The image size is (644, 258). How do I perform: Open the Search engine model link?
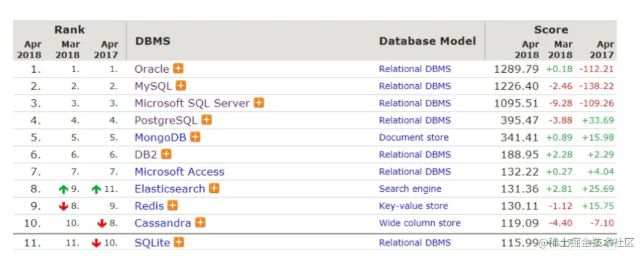410,189
